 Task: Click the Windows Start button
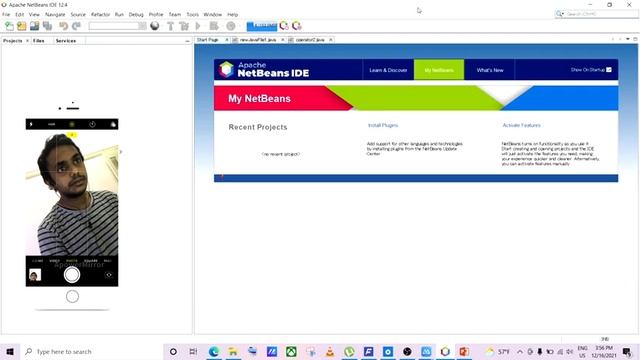pyautogui.click(x=10, y=351)
